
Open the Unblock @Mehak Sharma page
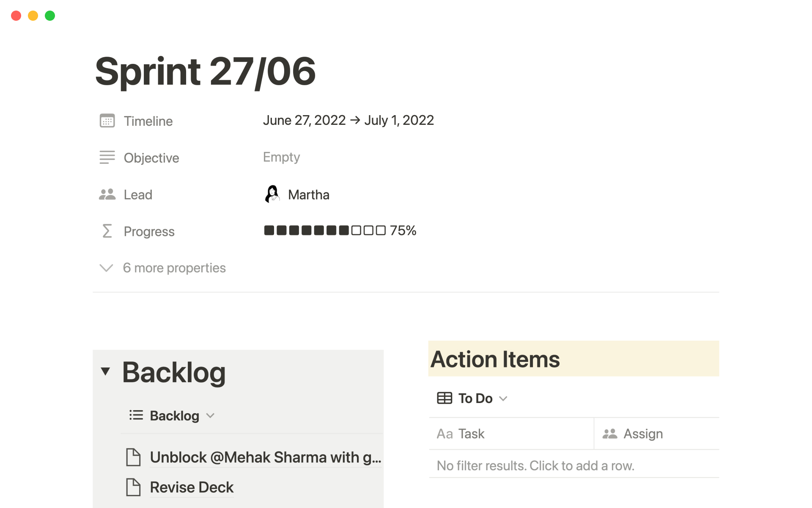pos(266,457)
